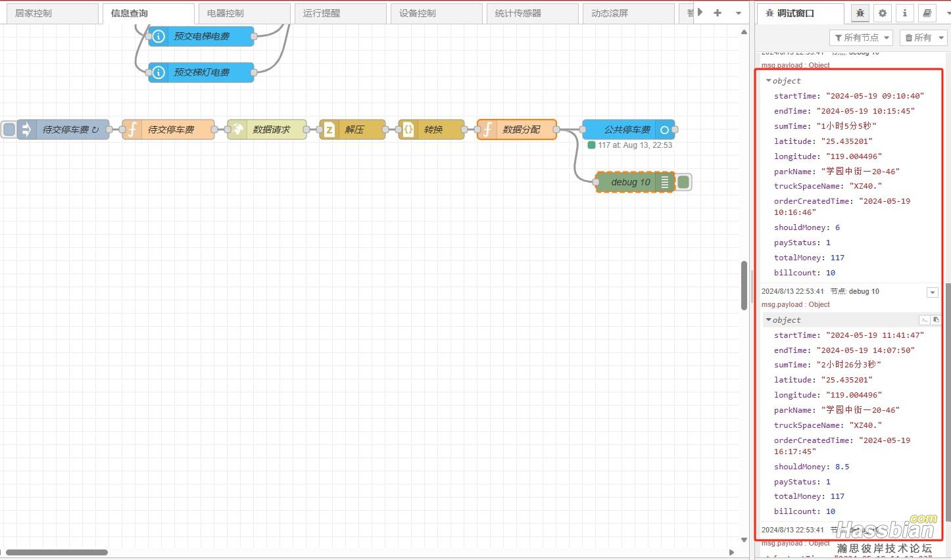The width and height of the screenshot is (951, 560).
Task: Click the circle icon on 公共停车费 node
Action: (x=664, y=129)
